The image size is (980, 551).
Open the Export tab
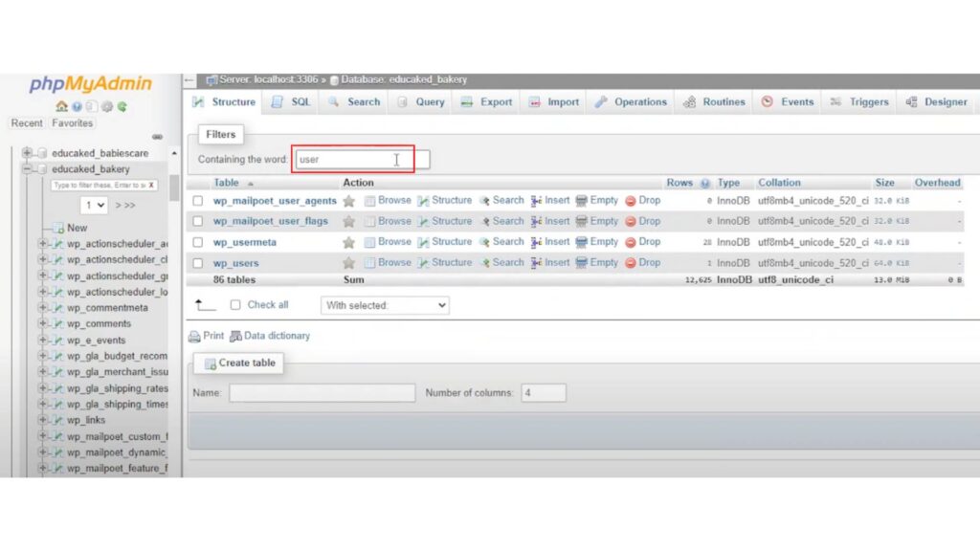click(486, 101)
